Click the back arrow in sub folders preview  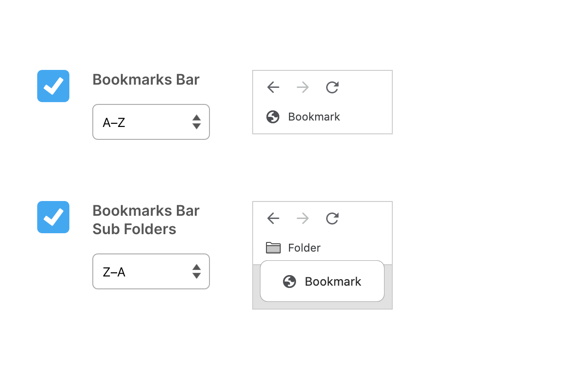click(273, 218)
